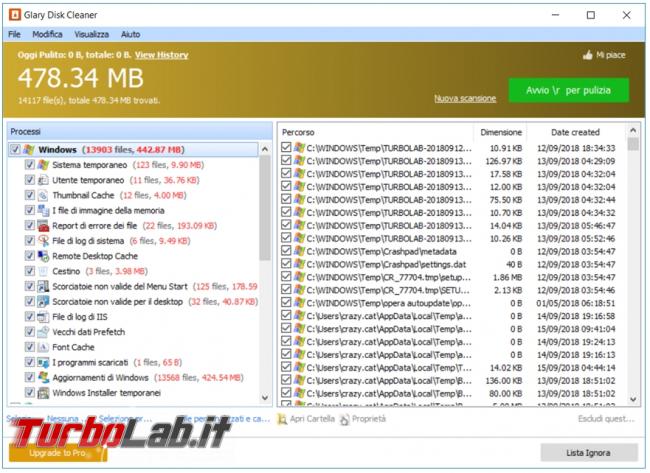Select the Windows category row

pos(133,150)
